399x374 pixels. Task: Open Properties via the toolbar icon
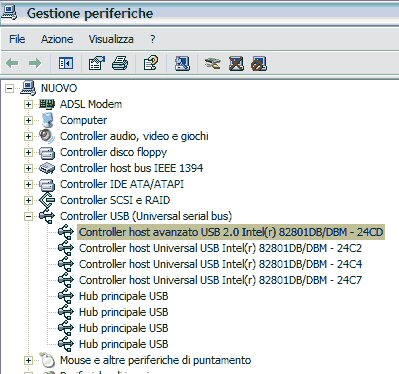click(97, 63)
